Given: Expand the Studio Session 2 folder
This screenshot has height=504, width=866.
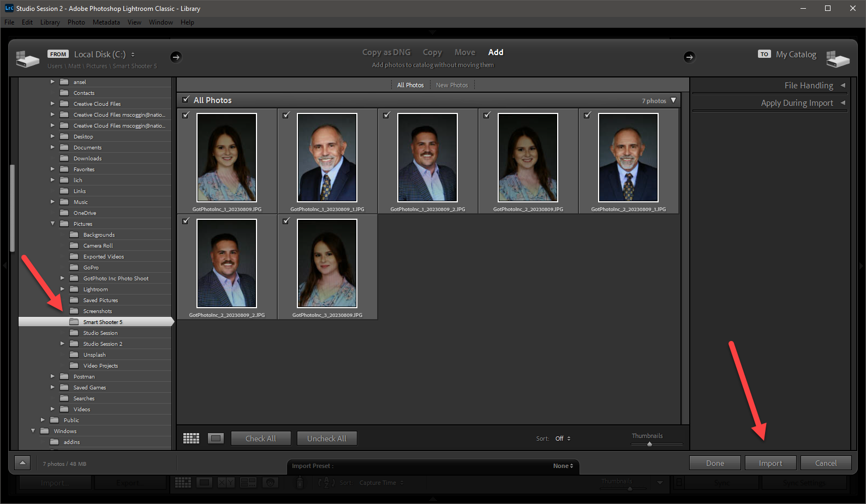Looking at the screenshot, I should tap(62, 344).
